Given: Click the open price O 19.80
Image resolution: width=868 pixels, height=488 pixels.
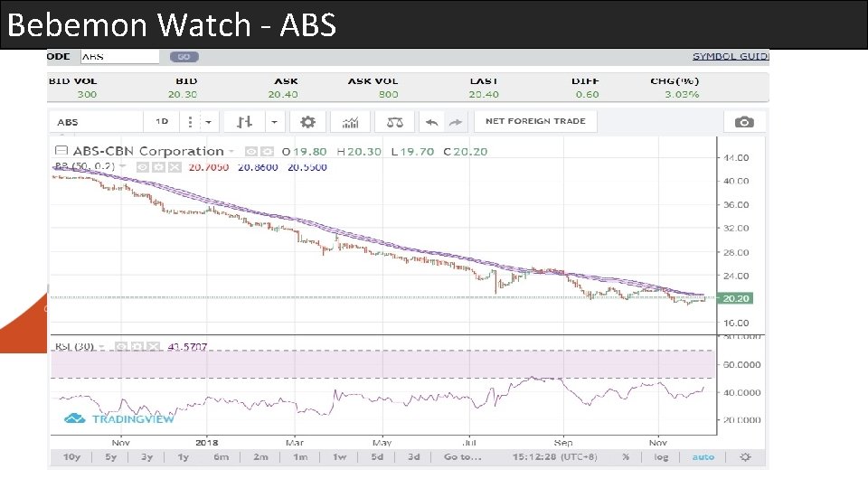Looking at the screenshot, I should coord(304,152).
